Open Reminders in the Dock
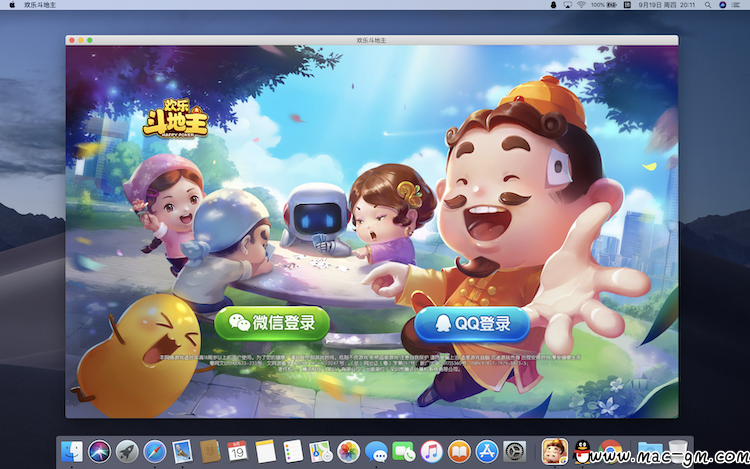The image size is (750, 469). click(293, 451)
